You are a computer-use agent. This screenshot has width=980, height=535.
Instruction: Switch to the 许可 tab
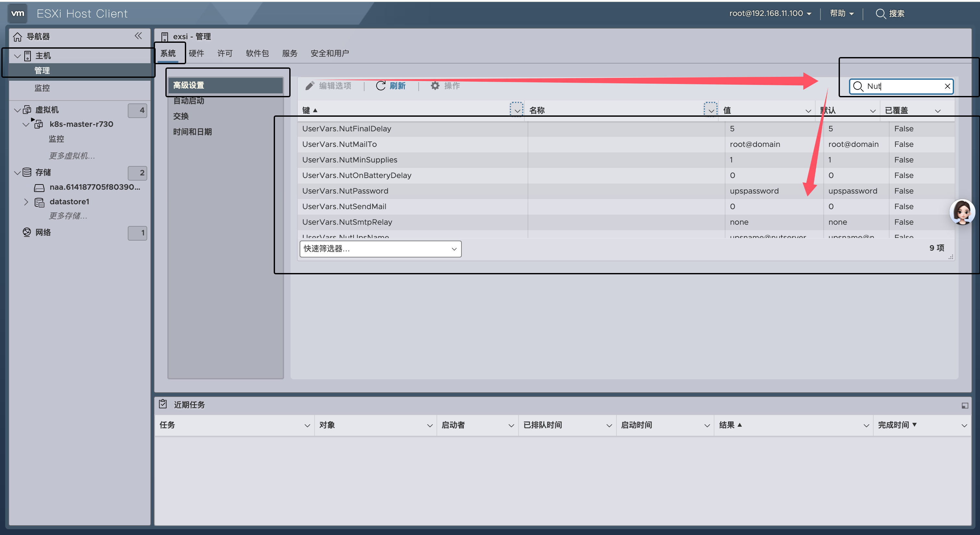225,53
